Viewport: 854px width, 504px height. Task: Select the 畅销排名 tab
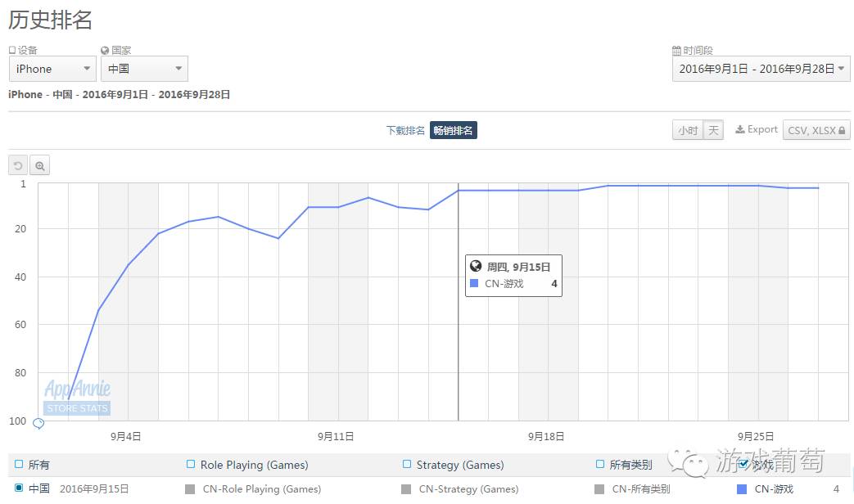click(x=454, y=130)
